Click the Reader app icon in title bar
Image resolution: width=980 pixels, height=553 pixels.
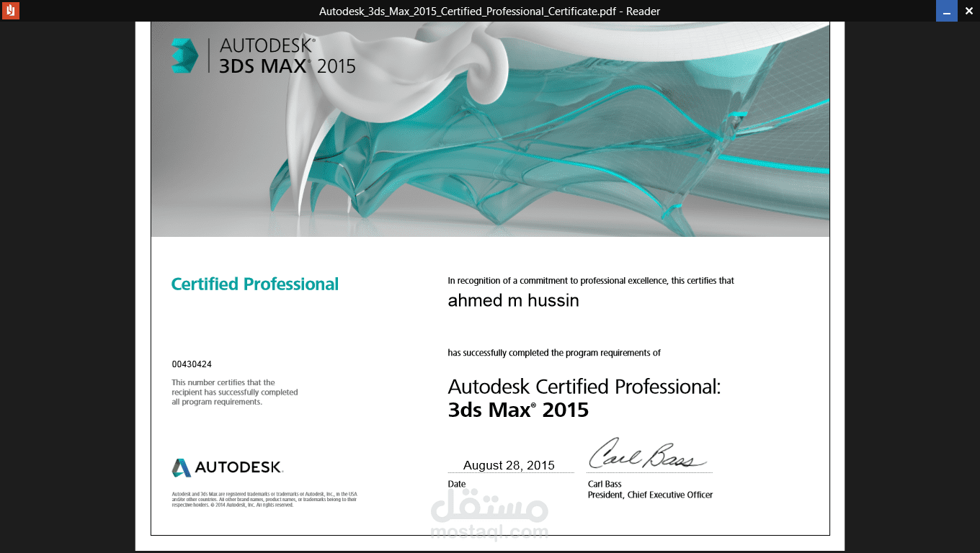pyautogui.click(x=10, y=11)
